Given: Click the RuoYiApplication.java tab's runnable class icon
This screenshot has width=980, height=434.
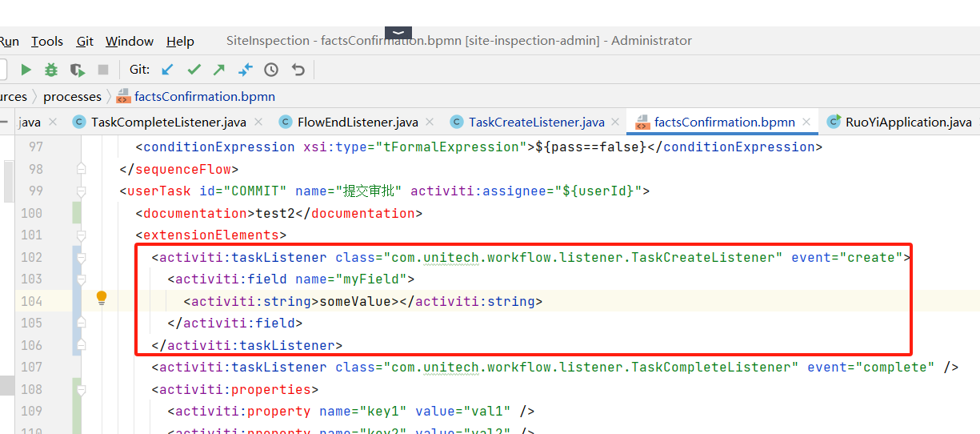Looking at the screenshot, I should point(834,122).
